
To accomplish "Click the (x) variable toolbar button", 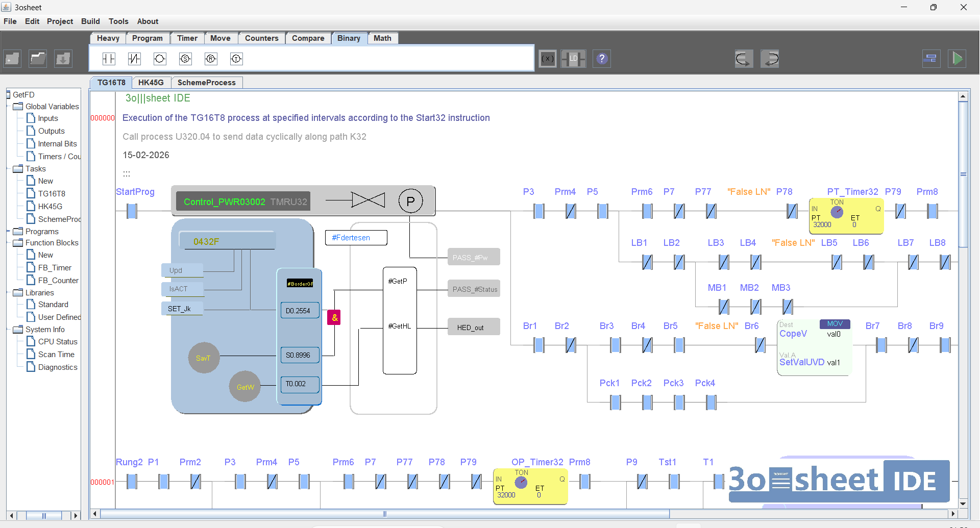I will click(548, 59).
